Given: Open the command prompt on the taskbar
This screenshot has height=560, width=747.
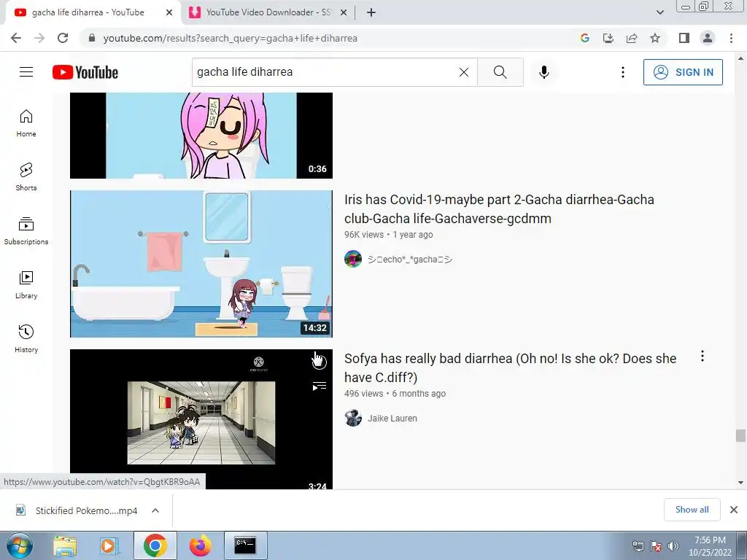Looking at the screenshot, I should pos(245,545).
